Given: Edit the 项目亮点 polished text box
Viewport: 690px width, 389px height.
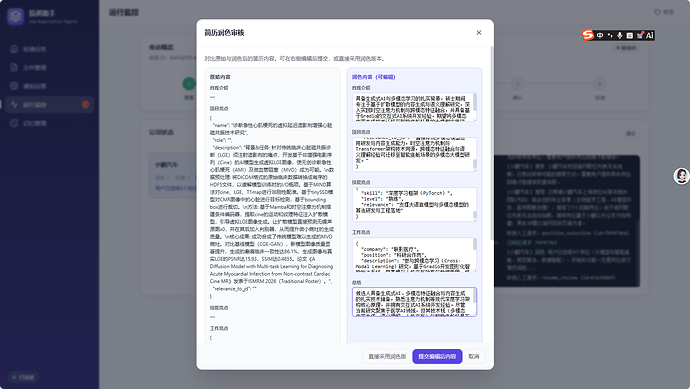Looking at the screenshot, I should 414,154.
